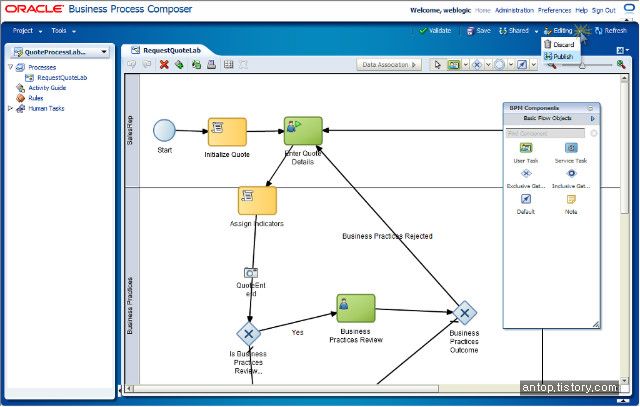The width and height of the screenshot is (640, 407).
Task: Open the Administration link
Action: [x=514, y=10]
